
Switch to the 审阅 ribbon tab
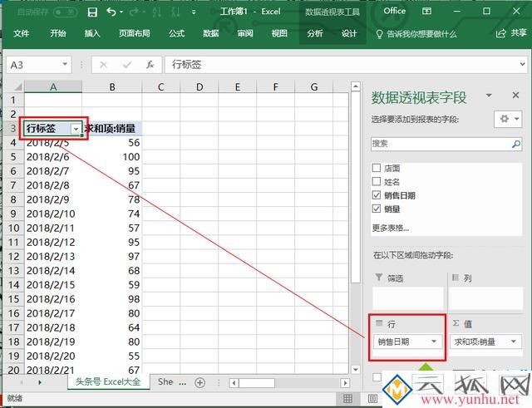point(245,33)
